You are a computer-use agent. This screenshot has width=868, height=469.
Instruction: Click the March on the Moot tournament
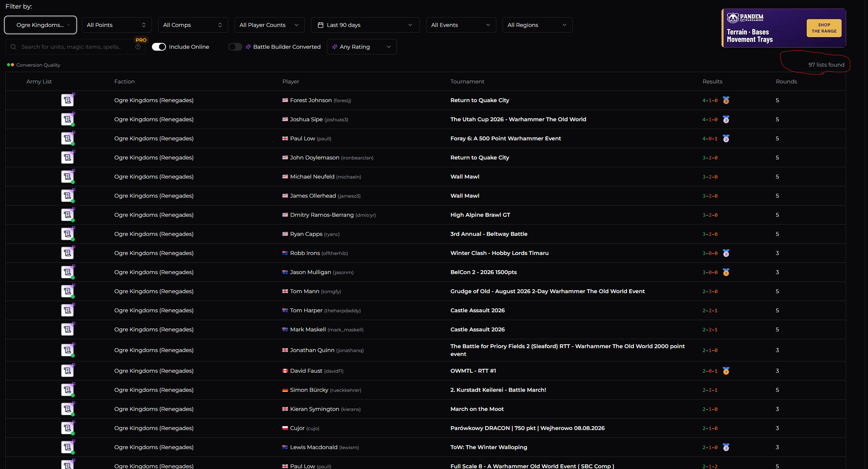477,409
